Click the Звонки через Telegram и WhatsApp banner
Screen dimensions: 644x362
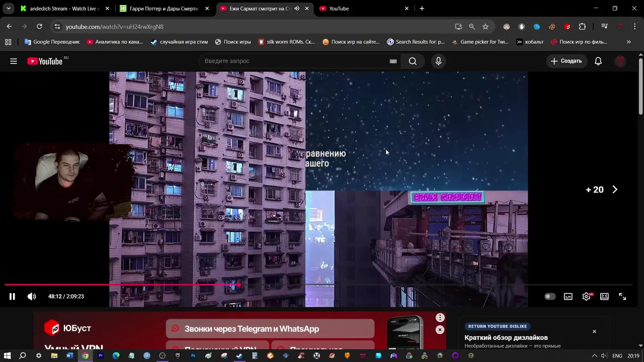[270, 329]
